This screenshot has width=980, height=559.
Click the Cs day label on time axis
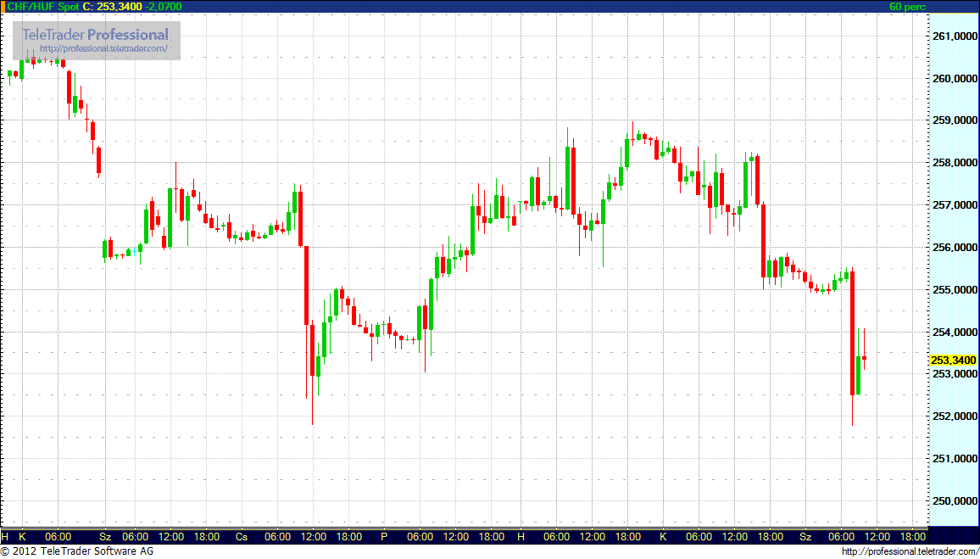tap(242, 536)
